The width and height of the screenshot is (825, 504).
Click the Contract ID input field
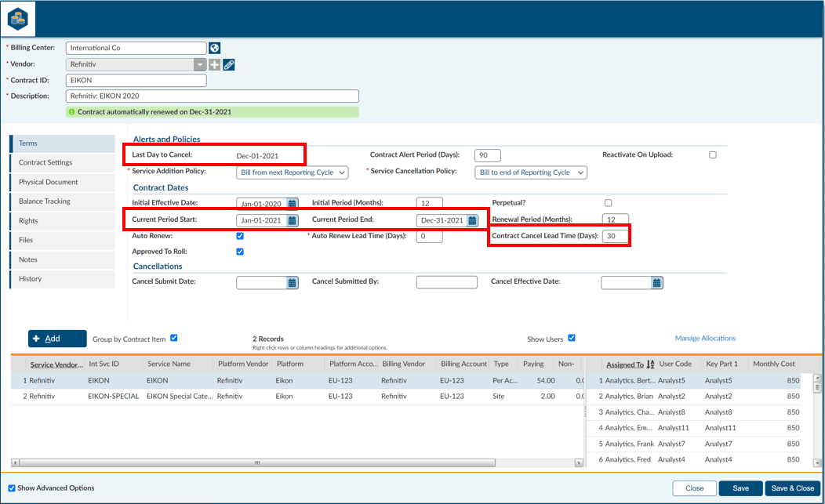[x=136, y=81]
